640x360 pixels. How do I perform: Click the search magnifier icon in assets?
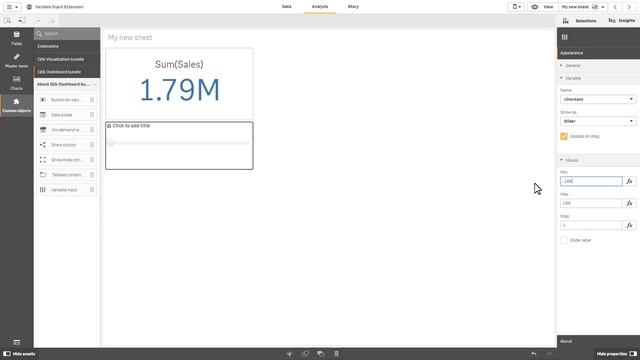(39, 33)
